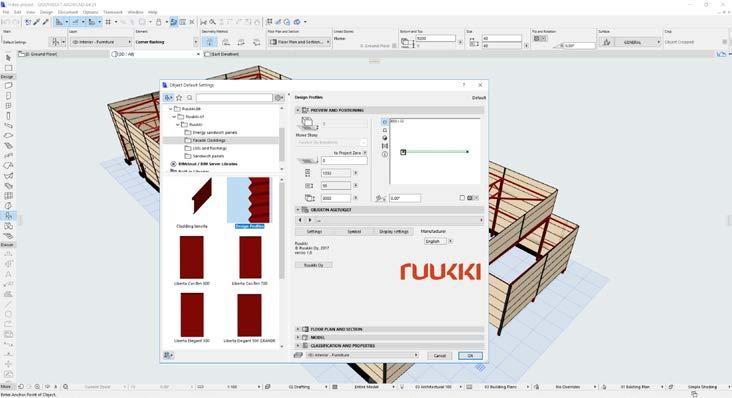This screenshot has width=732, height=398.
Task: Click the OK button
Action: (470, 356)
